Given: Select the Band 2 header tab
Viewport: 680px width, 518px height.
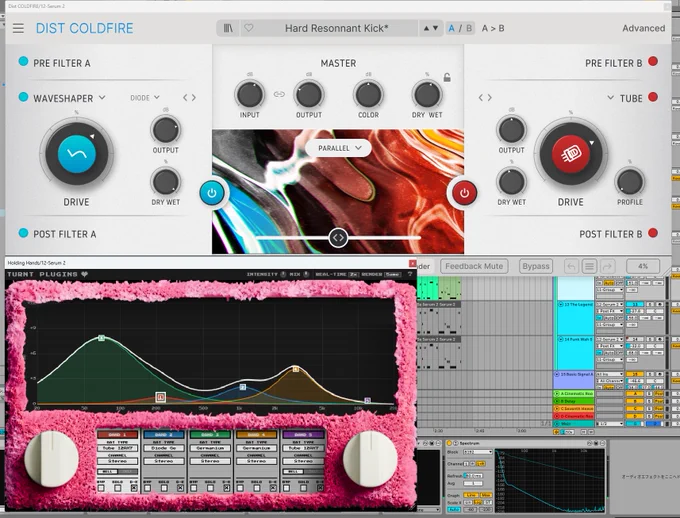Looking at the screenshot, I should click(x=163, y=434).
